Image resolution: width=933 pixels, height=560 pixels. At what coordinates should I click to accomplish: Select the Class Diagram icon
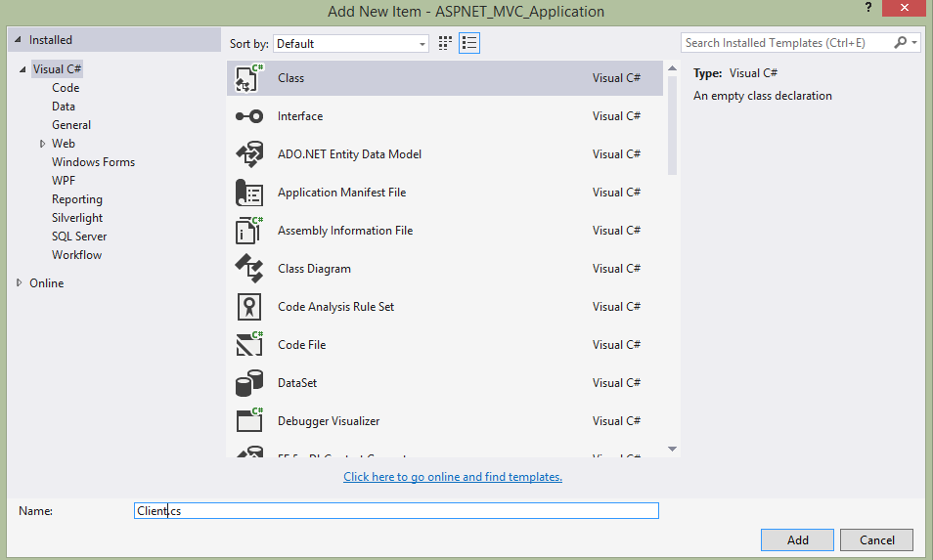click(x=249, y=269)
